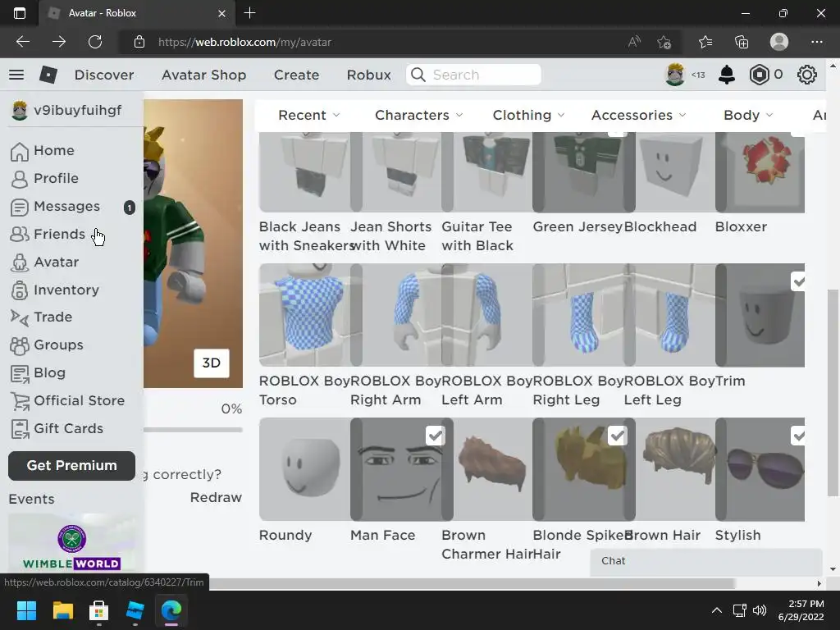Viewport: 840px width, 630px height.
Task: Open browser Collections icon
Action: (x=742, y=42)
